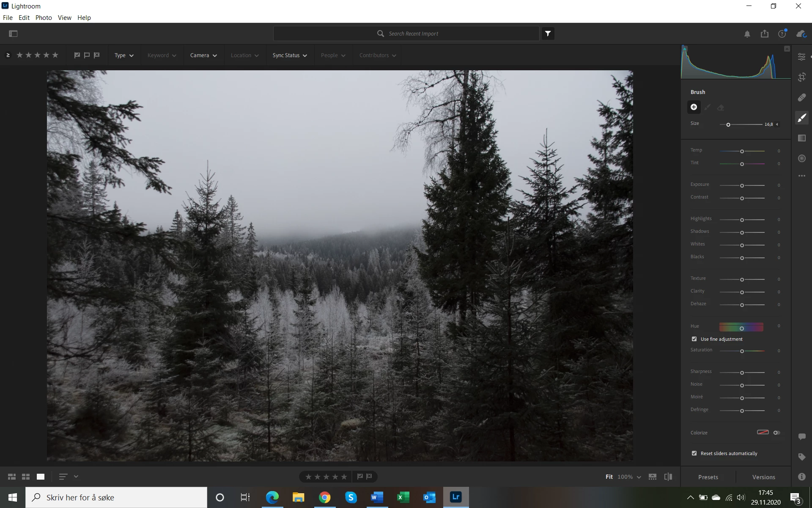Disable Reset sliders automatically

coord(694,453)
